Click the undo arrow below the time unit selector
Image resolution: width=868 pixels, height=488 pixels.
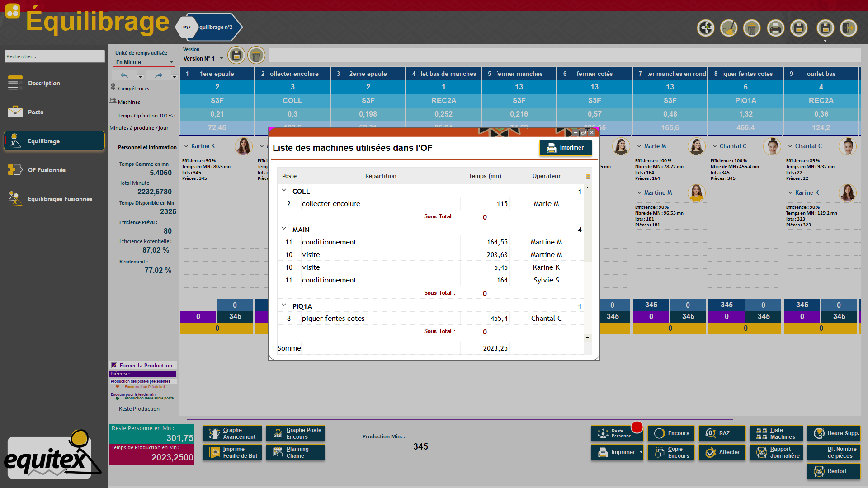click(x=124, y=75)
